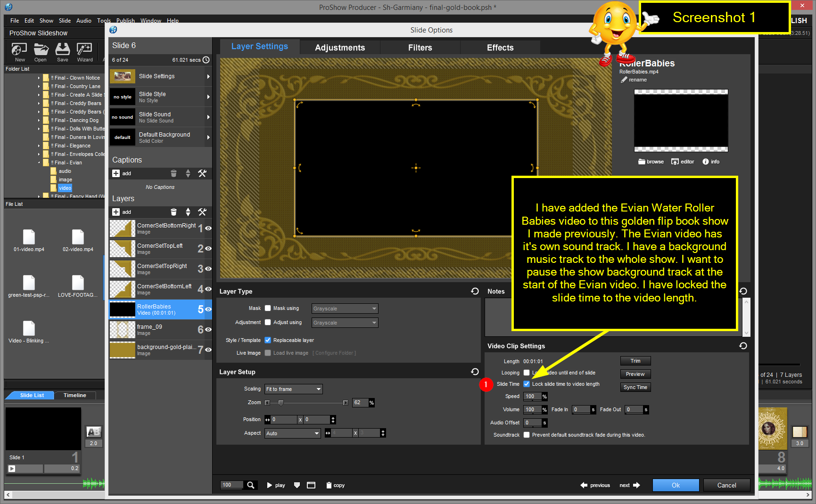This screenshot has width=816, height=504.
Task: Click the Zoom slider handle
Action: click(281, 403)
